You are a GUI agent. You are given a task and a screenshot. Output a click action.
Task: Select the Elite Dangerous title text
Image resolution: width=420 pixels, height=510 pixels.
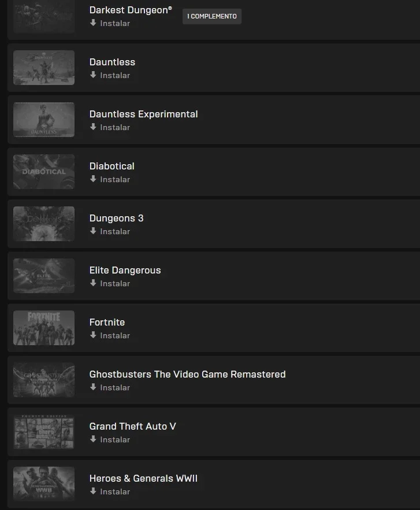125,270
